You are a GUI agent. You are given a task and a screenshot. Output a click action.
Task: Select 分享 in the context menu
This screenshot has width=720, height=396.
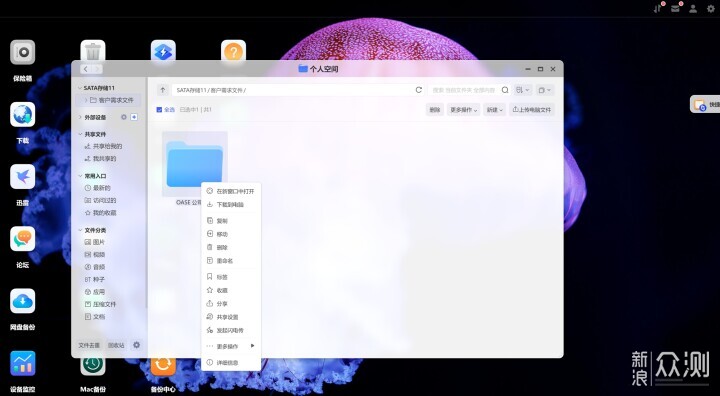tap(231, 304)
